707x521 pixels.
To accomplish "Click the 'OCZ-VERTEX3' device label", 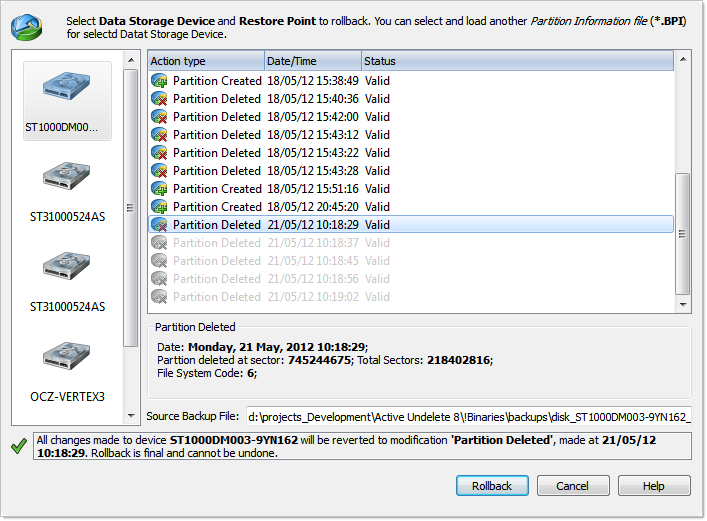I will pyautogui.click(x=67, y=397).
